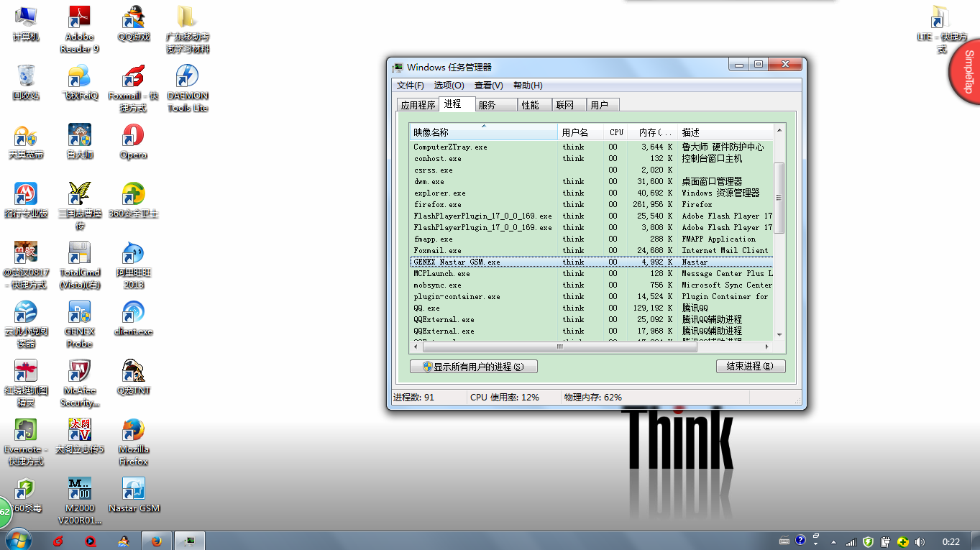Viewport: 980px width, 550px height.
Task: Click the horizontal scrollbar right arrow
Action: tap(766, 347)
